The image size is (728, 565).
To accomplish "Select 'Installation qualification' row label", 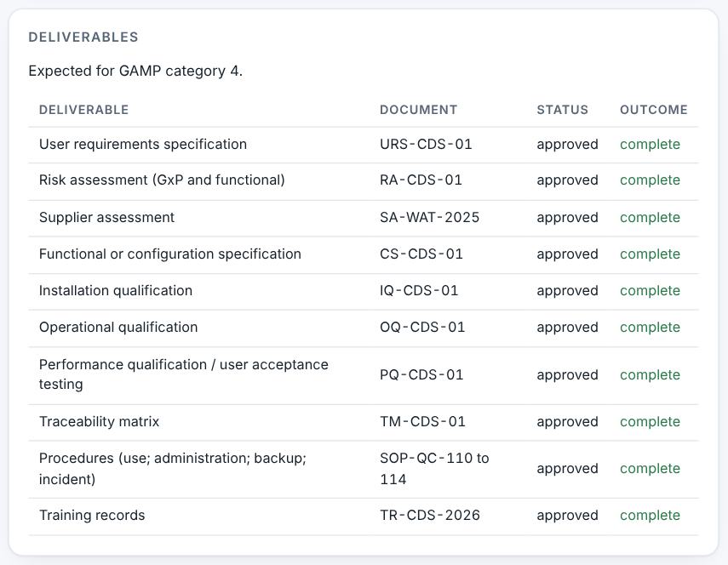I will click(116, 291).
